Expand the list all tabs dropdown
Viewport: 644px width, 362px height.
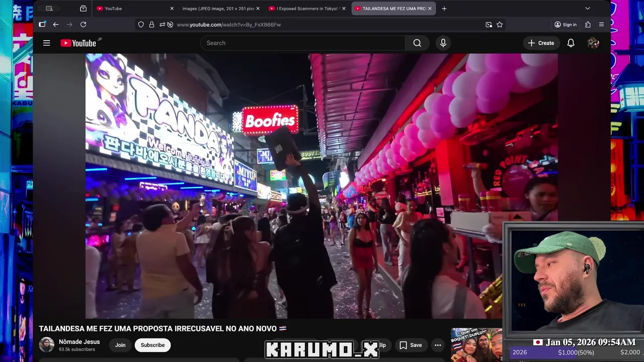[587, 9]
